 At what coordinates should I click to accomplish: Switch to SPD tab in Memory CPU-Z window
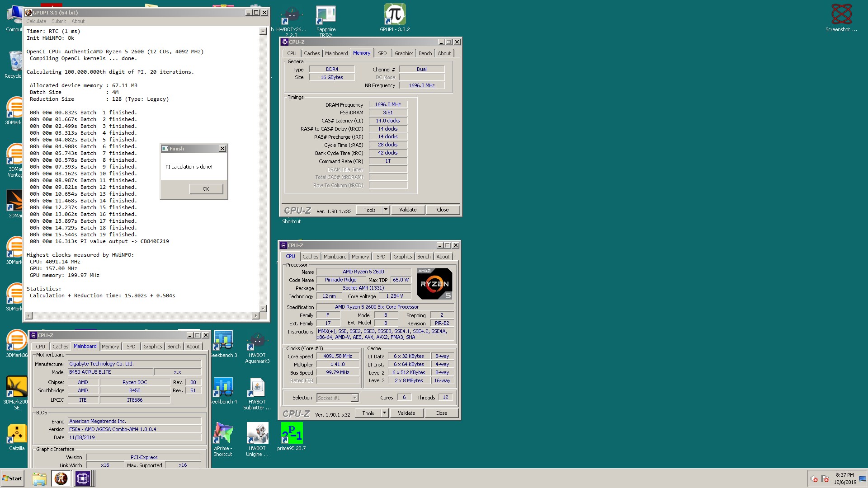[382, 53]
